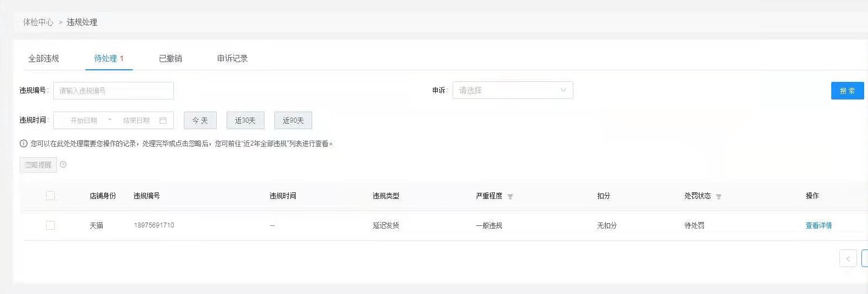
Task: Open the 严重程度 column filter icon
Action: click(510, 197)
